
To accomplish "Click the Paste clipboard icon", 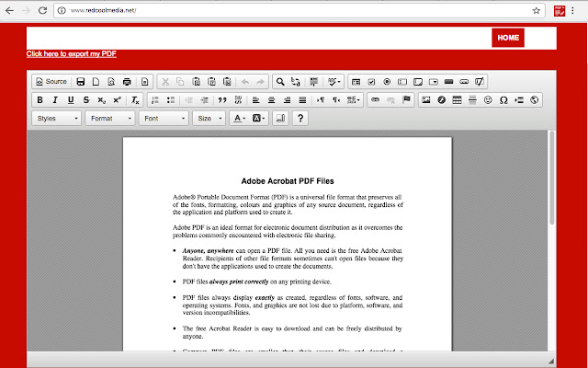I will click(x=196, y=82).
